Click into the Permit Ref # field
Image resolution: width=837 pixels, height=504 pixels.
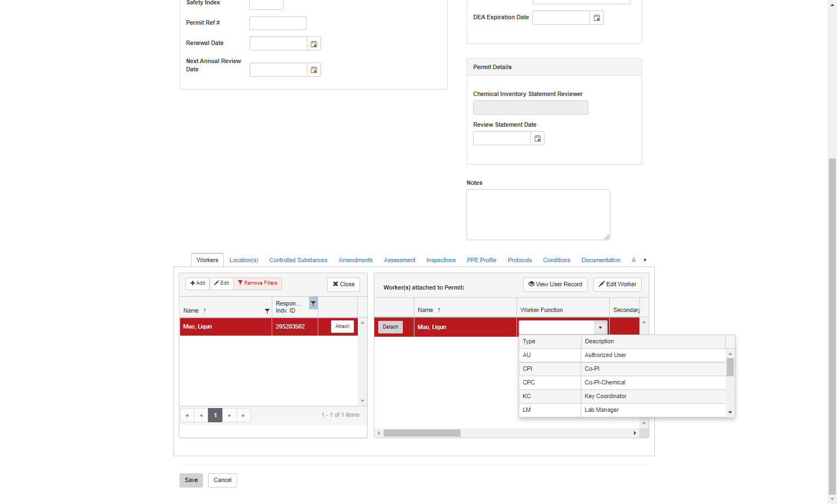(278, 24)
